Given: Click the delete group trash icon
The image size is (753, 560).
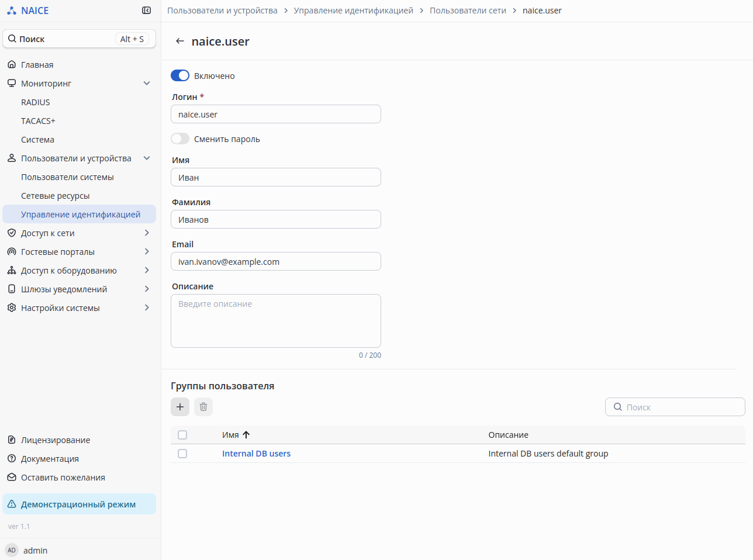Looking at the screenshot, I should tap(203, 407).
